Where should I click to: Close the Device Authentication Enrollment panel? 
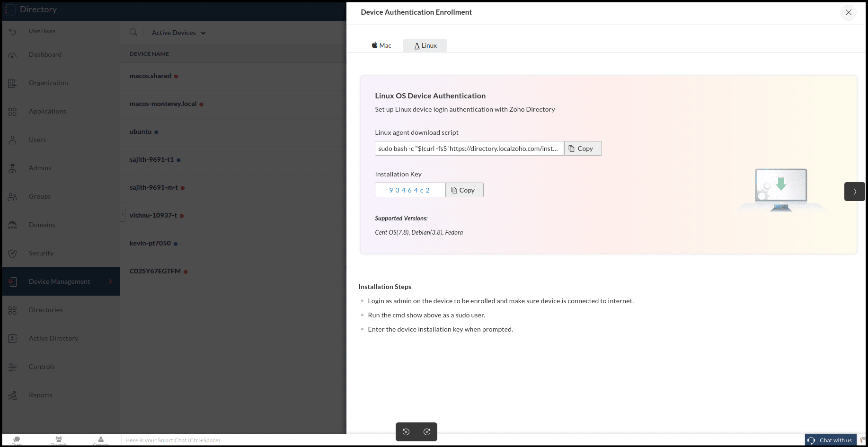849,13
